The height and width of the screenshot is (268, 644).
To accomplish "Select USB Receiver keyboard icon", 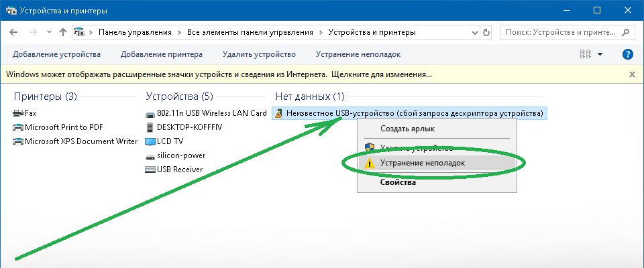I will tap(150, 170).
